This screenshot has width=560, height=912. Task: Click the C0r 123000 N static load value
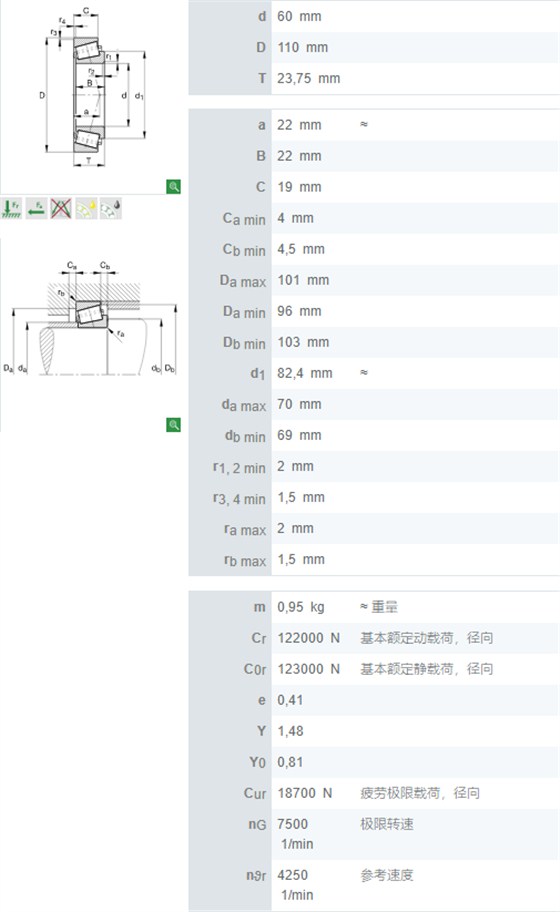click(308, 669)
